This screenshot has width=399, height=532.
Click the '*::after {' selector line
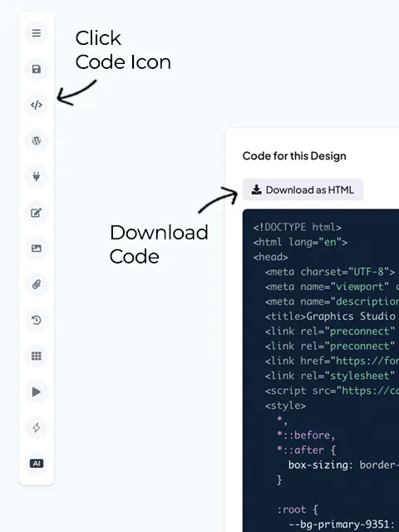(x=307, y=450)
